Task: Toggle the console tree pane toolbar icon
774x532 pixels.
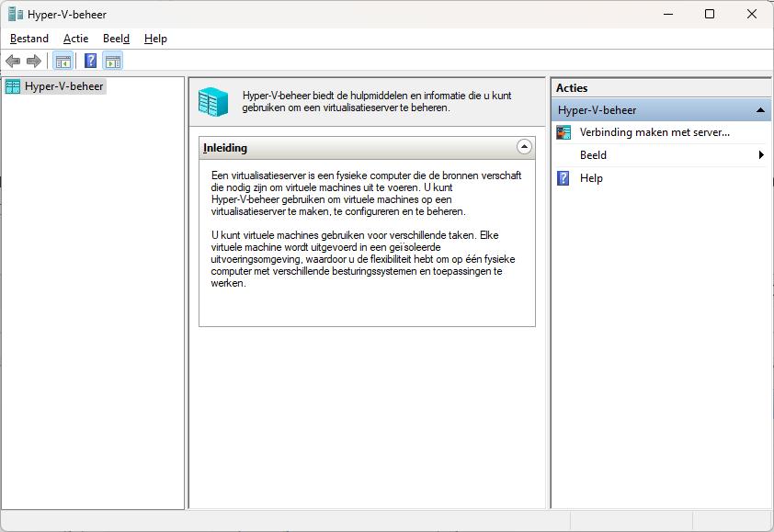Action: (x=63, y=62)
